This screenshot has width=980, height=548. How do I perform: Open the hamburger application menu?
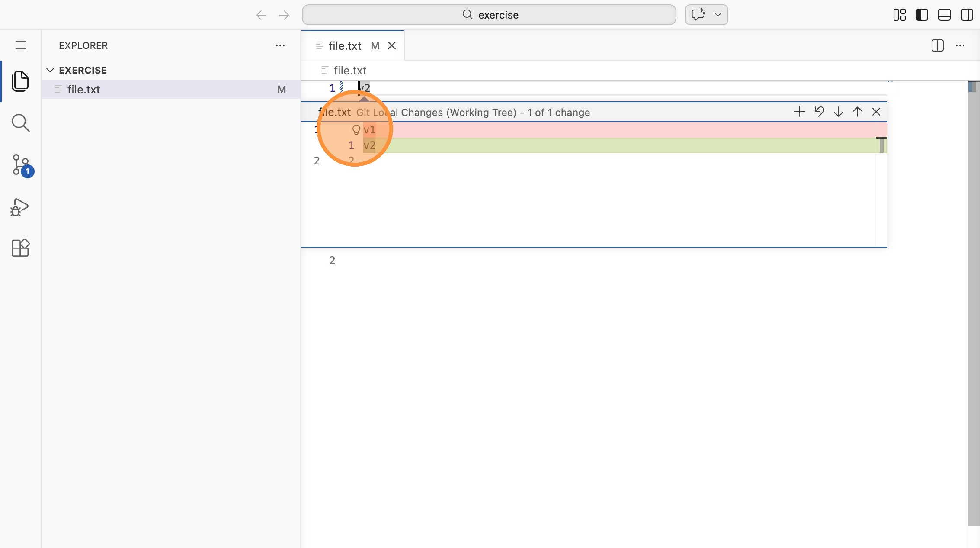20,45
